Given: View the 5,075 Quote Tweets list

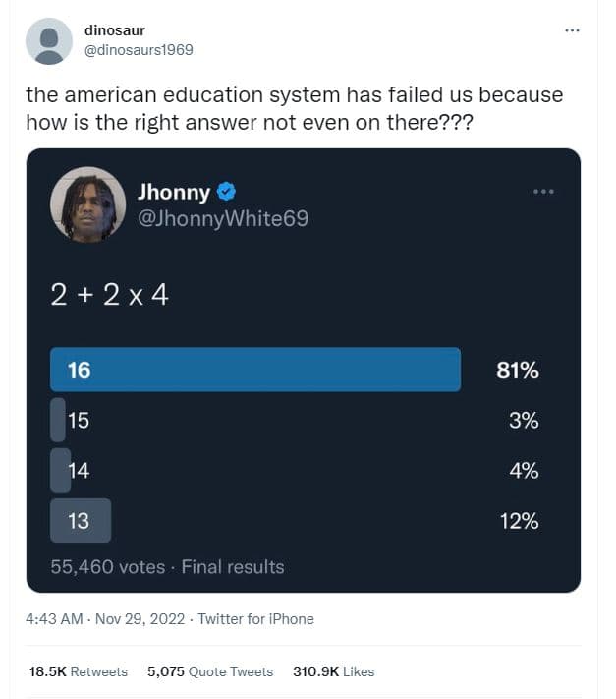Looking at the screenshot, I should (210, 671).
